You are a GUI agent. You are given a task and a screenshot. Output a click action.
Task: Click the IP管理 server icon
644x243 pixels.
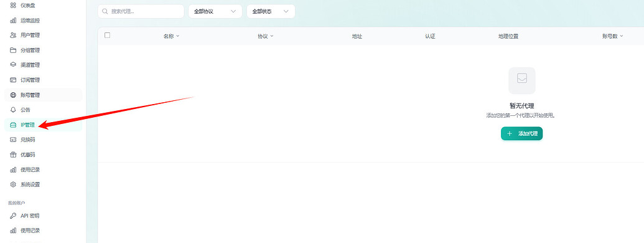click(13, 125)
